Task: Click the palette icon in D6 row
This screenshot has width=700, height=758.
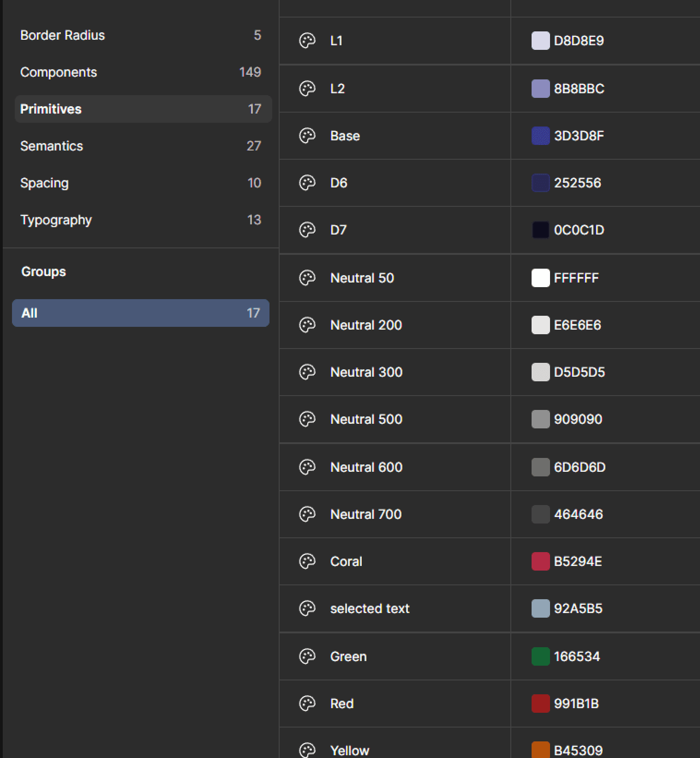Action: pos(307,183)
